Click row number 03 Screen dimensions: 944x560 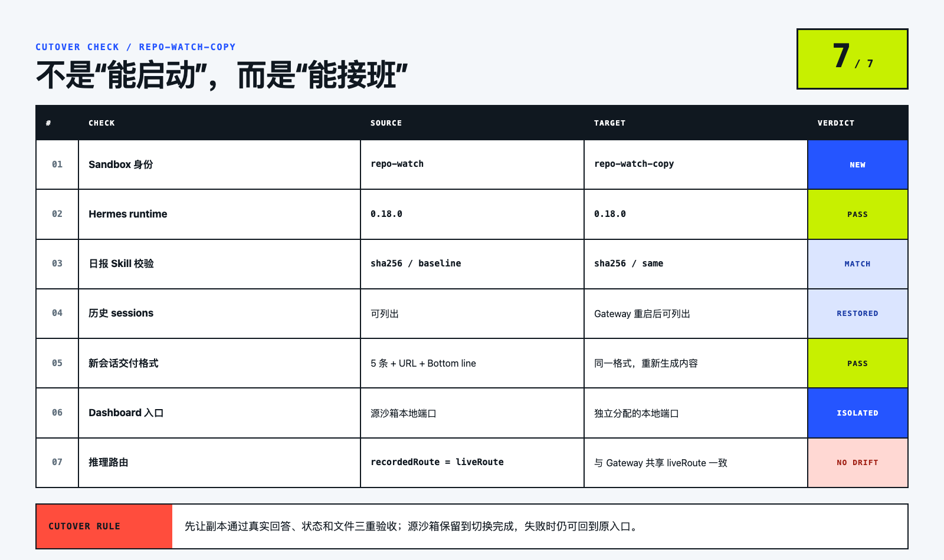click(x=57, y=263)
